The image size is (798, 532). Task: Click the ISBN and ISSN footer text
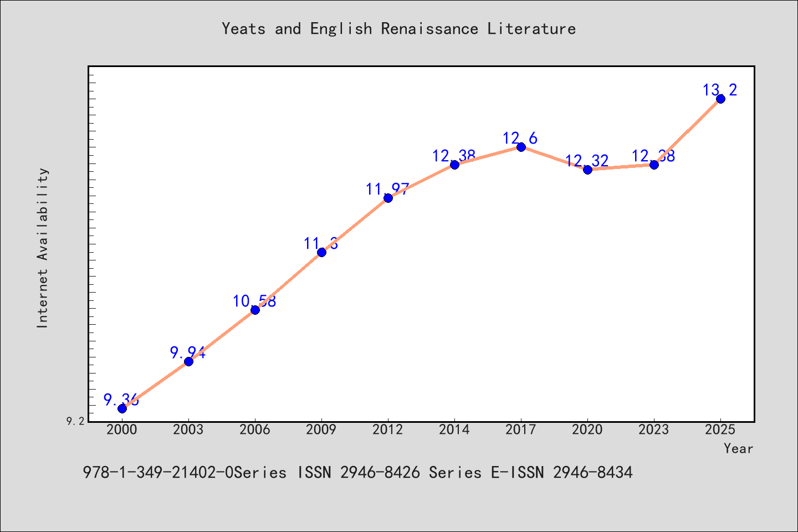click(357, 472)
